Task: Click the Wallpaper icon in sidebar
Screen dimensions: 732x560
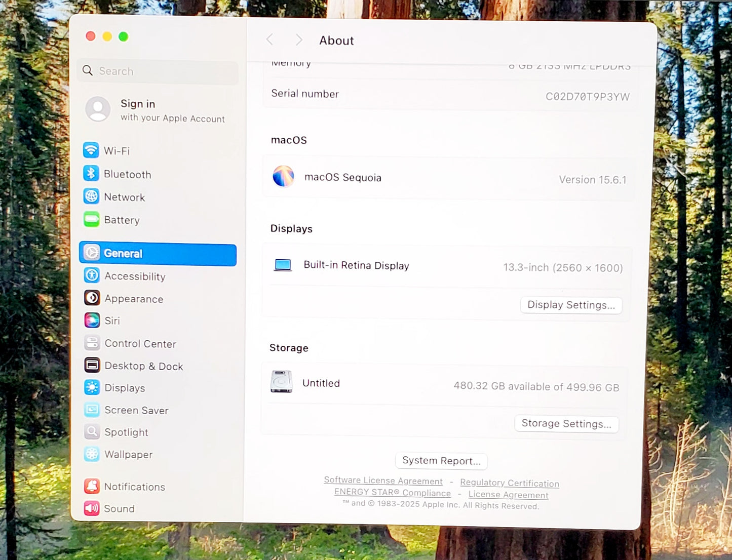Action: coord(92,454)
